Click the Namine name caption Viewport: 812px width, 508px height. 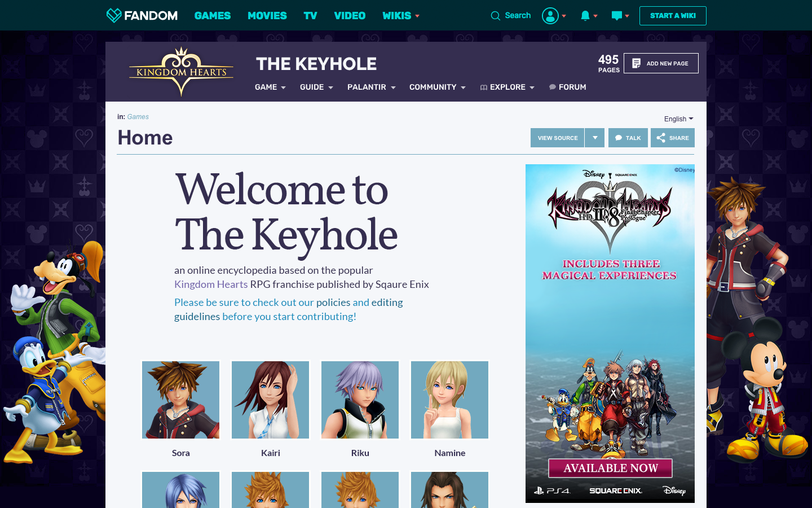click(450, 453)
